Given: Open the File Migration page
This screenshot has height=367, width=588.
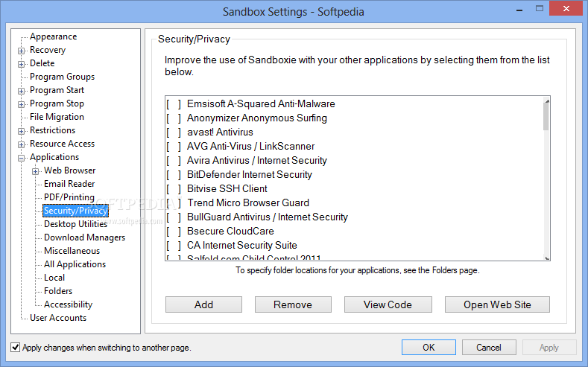Looking at the screenshot, I should point(57,117).
